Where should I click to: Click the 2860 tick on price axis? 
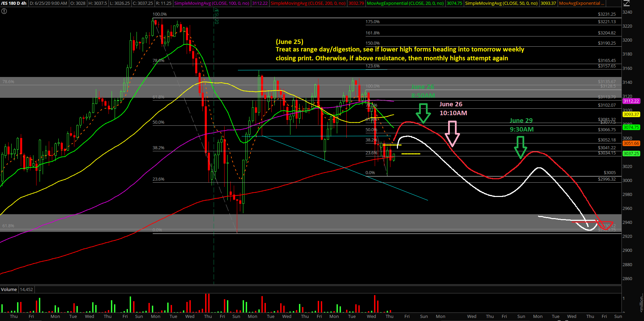pos(627,279)
